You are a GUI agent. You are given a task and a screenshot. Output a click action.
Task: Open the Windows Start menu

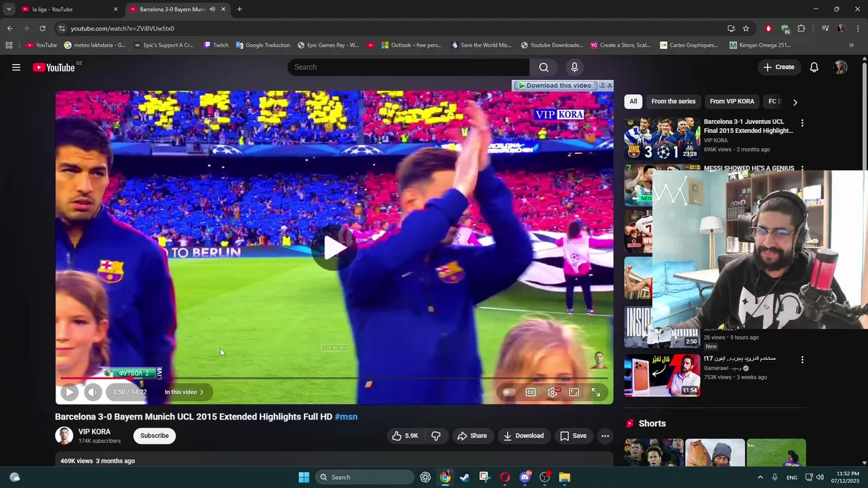(304, 477)
